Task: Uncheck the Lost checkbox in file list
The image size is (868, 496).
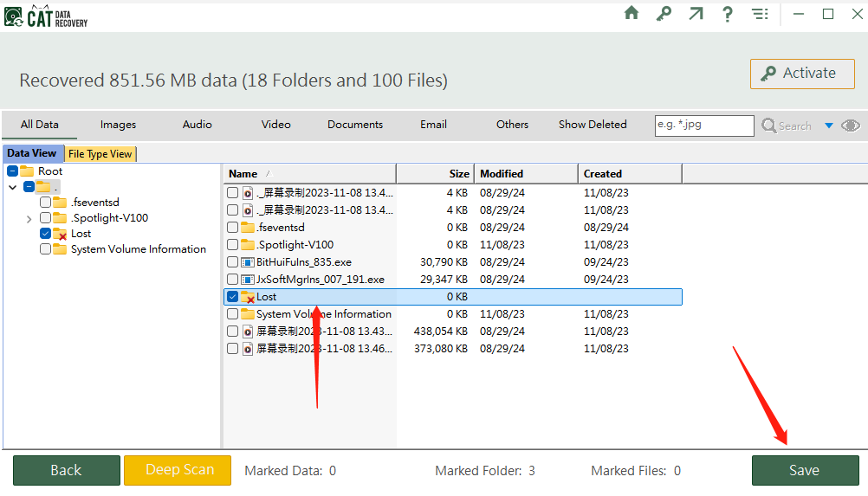Action: (232, 297)
